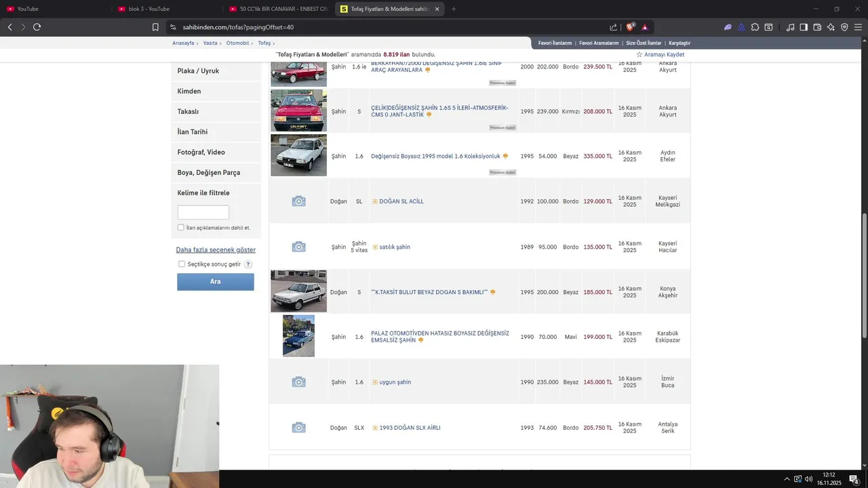Open the white Doğan S K.TAKSİT thumbnail
This screenshot has width=868, height=488.
coord(298,291)
